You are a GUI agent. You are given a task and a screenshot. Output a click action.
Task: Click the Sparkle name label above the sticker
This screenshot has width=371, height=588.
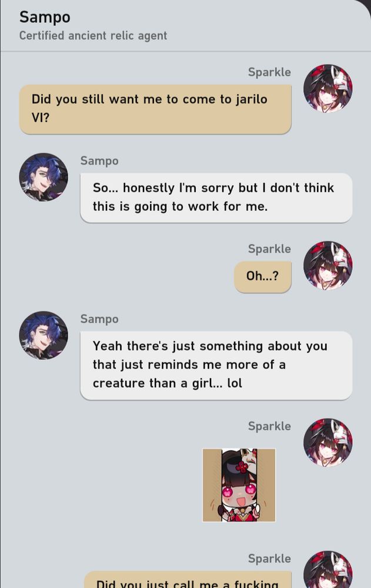click(269, 426)
